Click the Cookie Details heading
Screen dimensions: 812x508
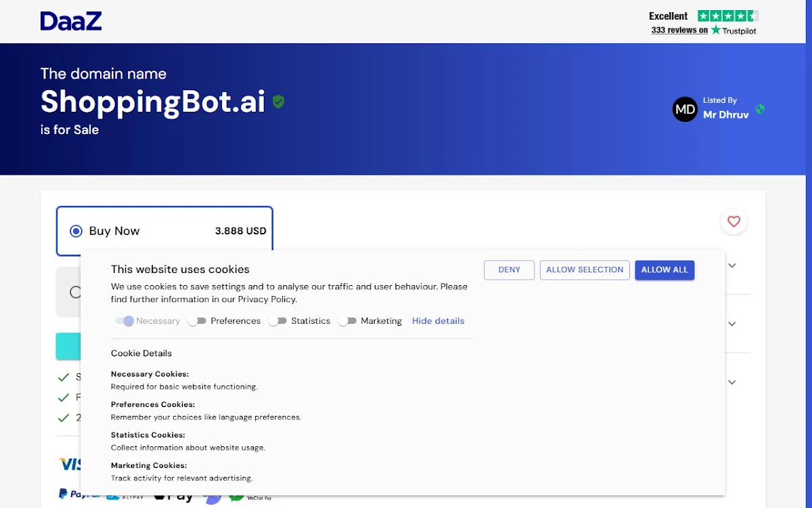[141, 353]
